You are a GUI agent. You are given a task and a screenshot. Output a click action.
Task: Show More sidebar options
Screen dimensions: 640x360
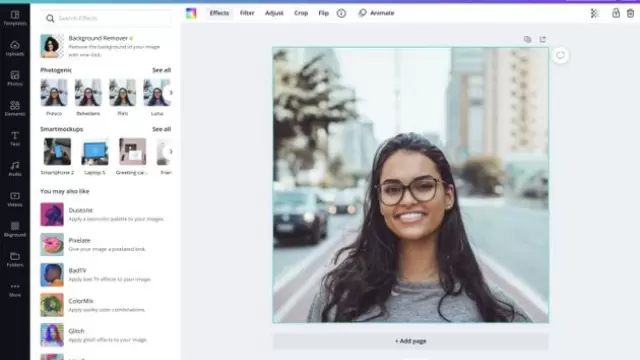pos(15,290)
